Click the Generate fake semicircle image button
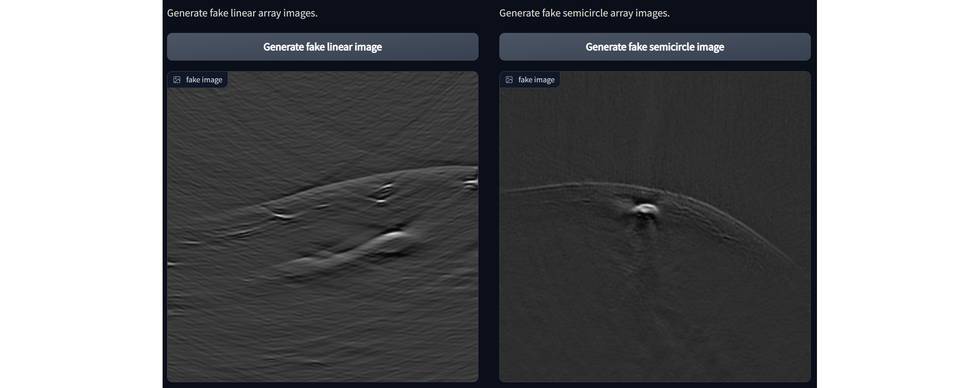The image size is (980, 388). tap(655, 47)
